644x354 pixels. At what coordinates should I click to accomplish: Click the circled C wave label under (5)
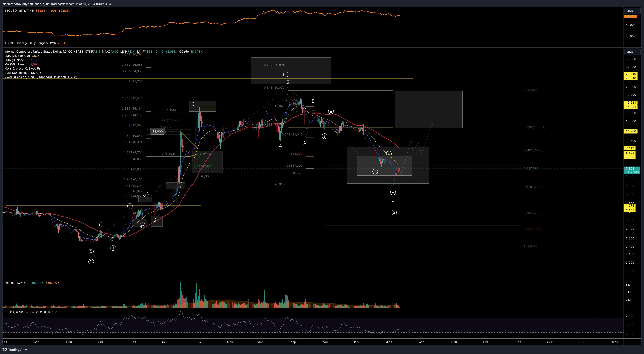coord(91,262)
